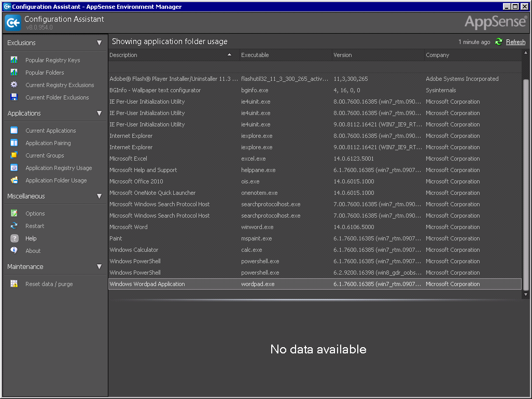
Task: Click the calc.exe executable cell
Action: click(x=251, y=250)
